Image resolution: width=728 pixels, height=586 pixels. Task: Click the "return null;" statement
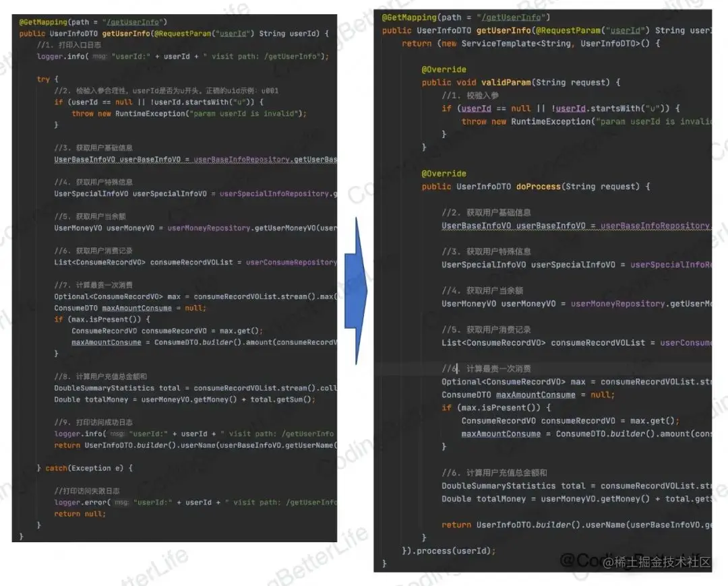[x=80, y=514]
